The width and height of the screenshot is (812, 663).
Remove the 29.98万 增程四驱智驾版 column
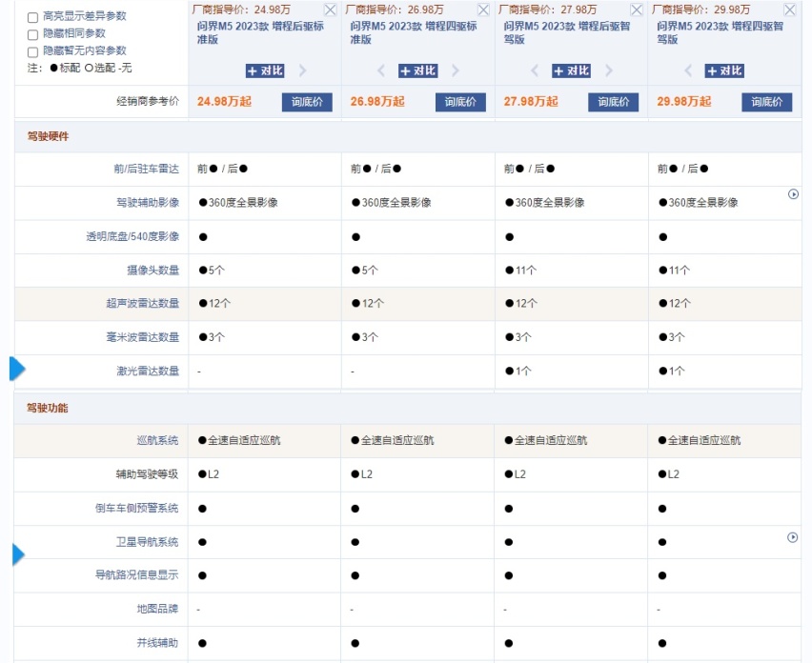pos(790,10)
